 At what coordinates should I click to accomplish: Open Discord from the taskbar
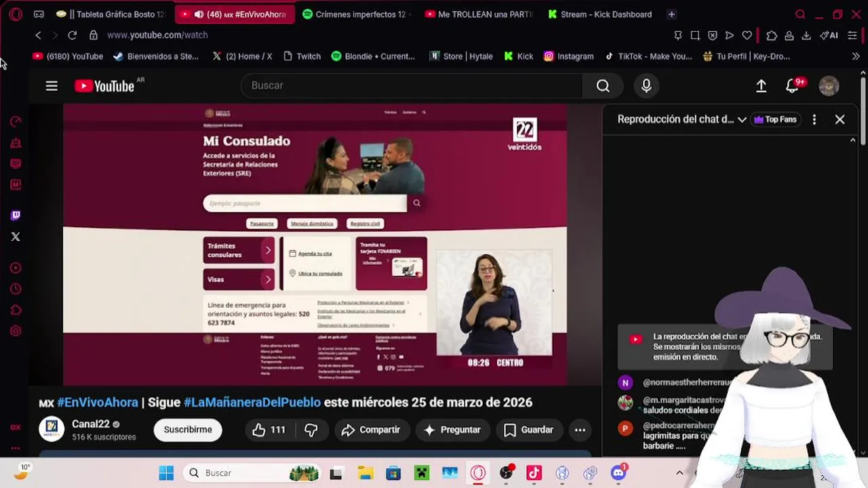[x=618, y=473]
